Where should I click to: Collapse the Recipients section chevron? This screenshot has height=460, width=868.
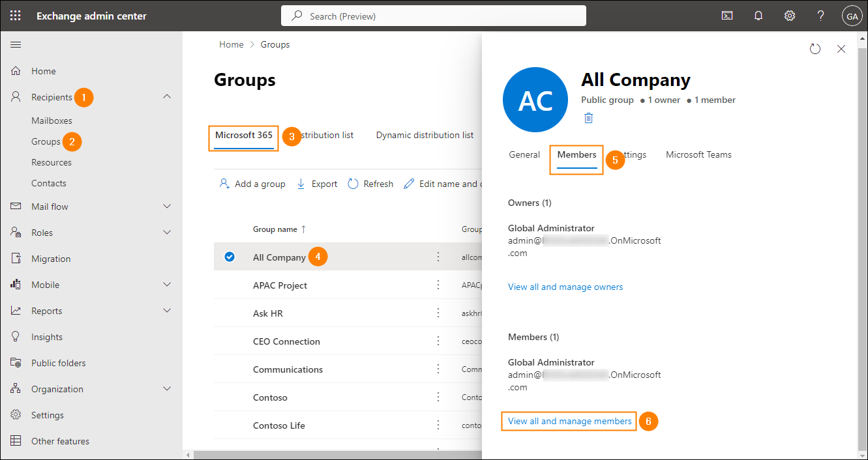pyautogui.click(x=167, y=96)
